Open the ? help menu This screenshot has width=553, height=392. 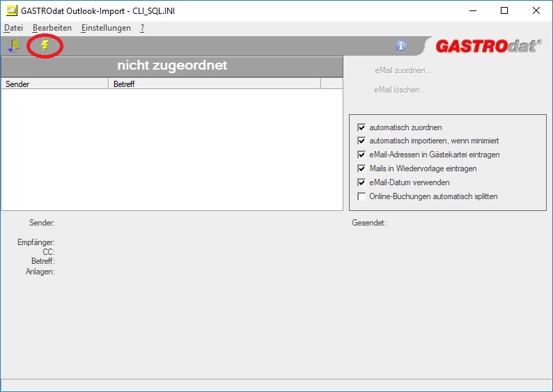pyautogui.click(x=142, y=28)
